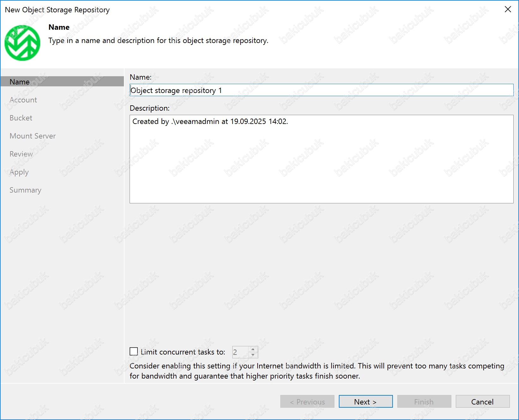The width and height of the screenshot is (519, 420).
Task: Open the Summary wizard step
Action: (x=25, y=190)
